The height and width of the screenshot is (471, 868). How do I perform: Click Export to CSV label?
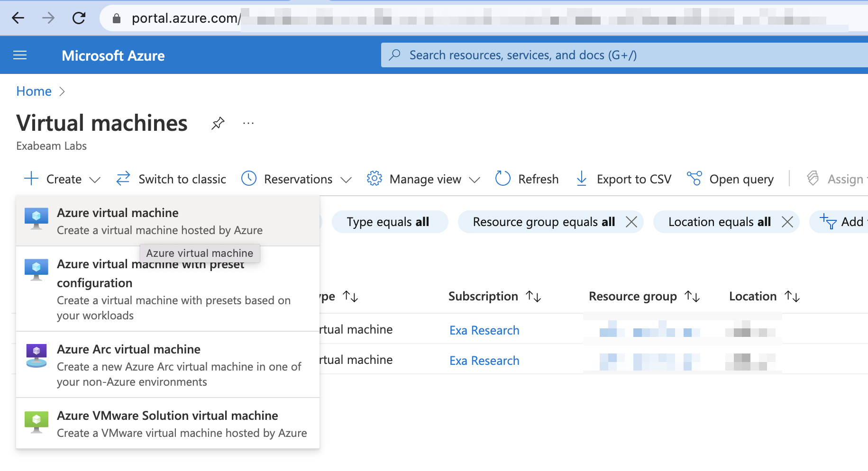[634, 179]
